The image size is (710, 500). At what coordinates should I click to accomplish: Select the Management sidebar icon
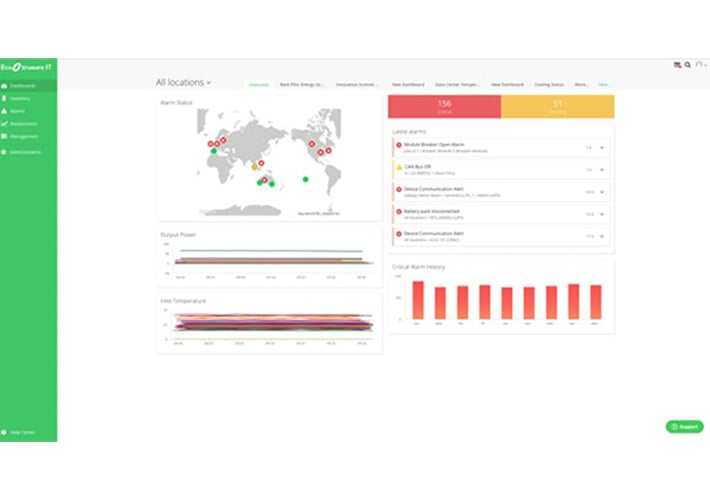4,136
